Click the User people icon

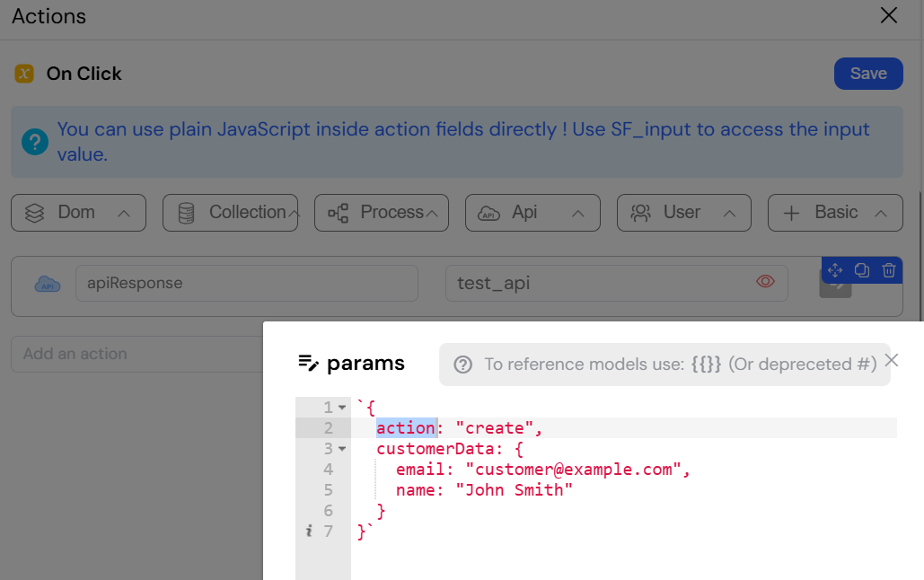point(640,213)
